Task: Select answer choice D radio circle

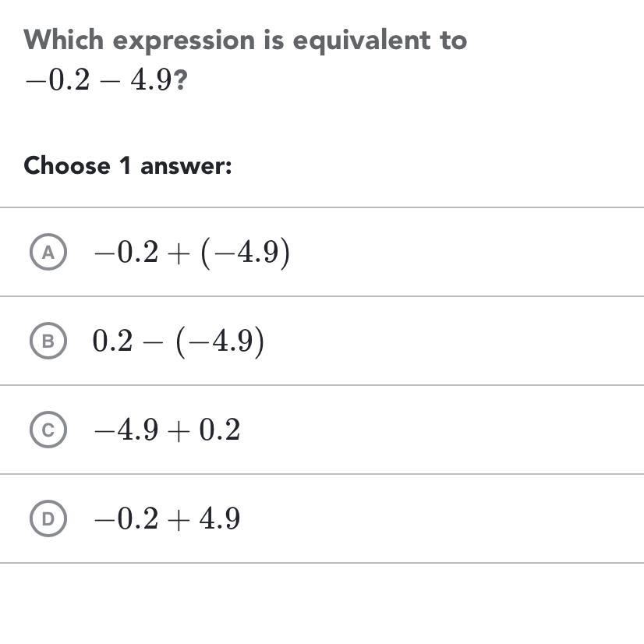Action: [x=48, y=519]
